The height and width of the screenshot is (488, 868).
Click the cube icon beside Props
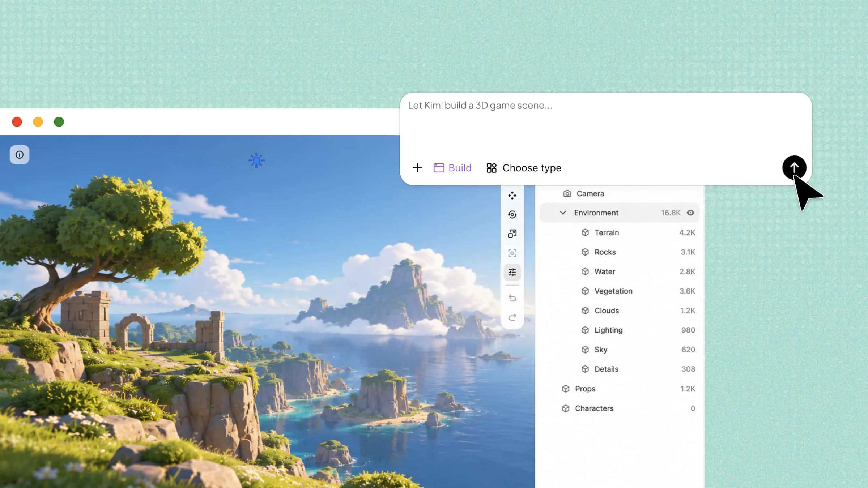click(566, 389)
